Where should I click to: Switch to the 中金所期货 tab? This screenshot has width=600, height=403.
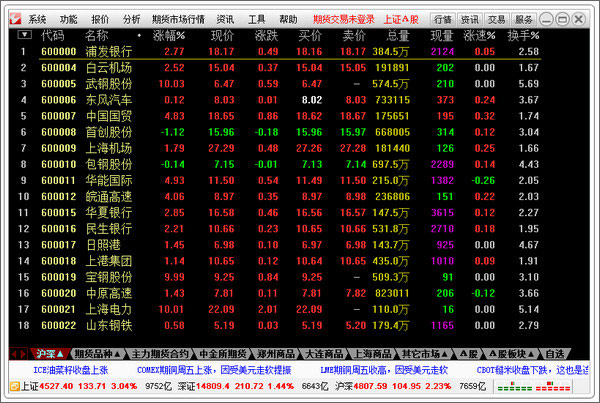pos(223,354)
